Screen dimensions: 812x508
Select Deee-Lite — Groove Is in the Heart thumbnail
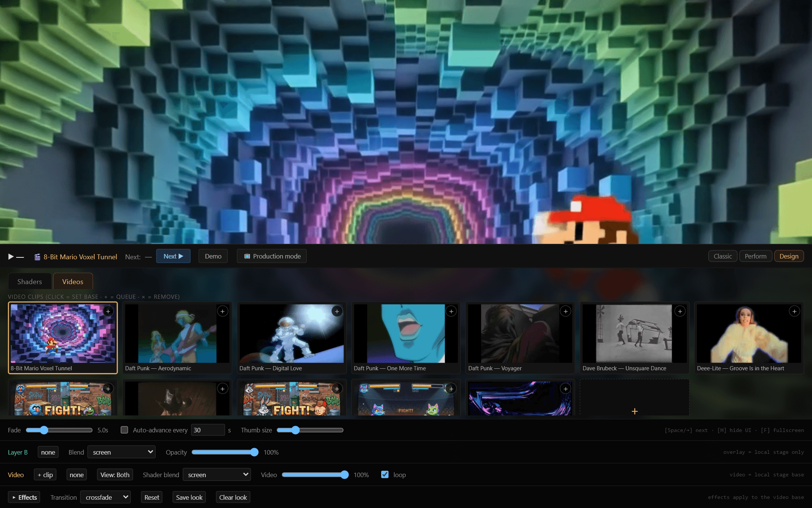click(x=748, y=333)
